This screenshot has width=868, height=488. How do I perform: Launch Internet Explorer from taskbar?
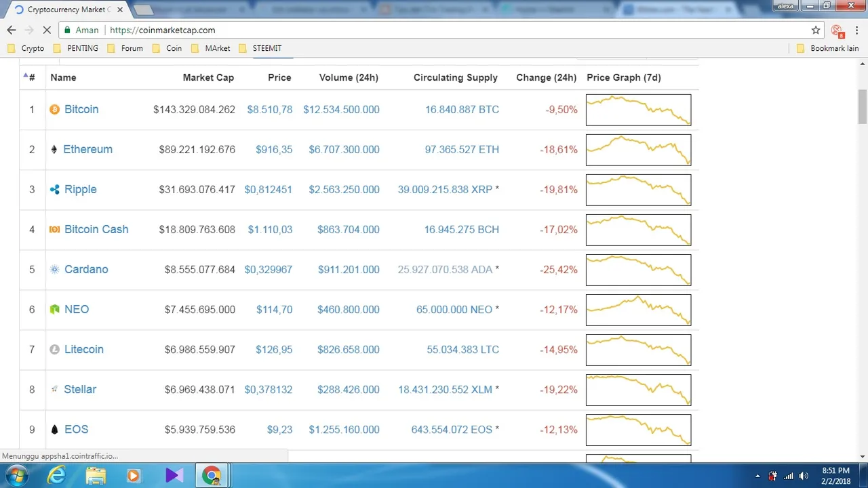coord(57,476)
